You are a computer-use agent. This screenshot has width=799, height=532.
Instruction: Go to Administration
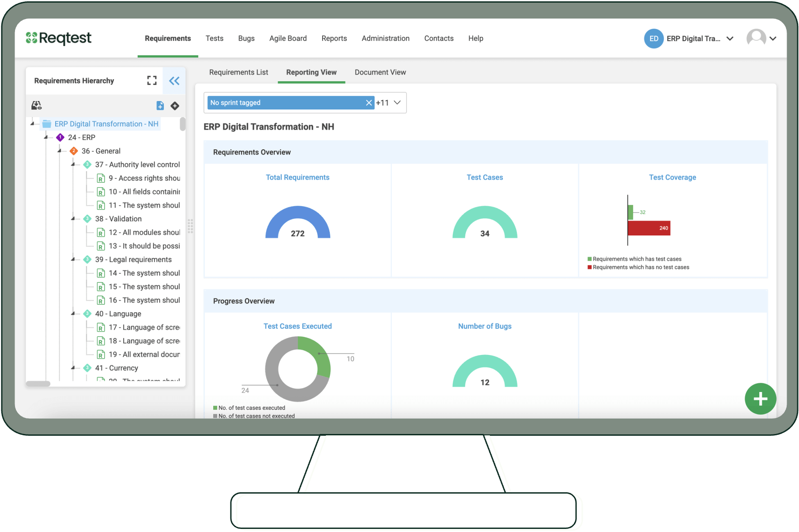tap(385, 38)
